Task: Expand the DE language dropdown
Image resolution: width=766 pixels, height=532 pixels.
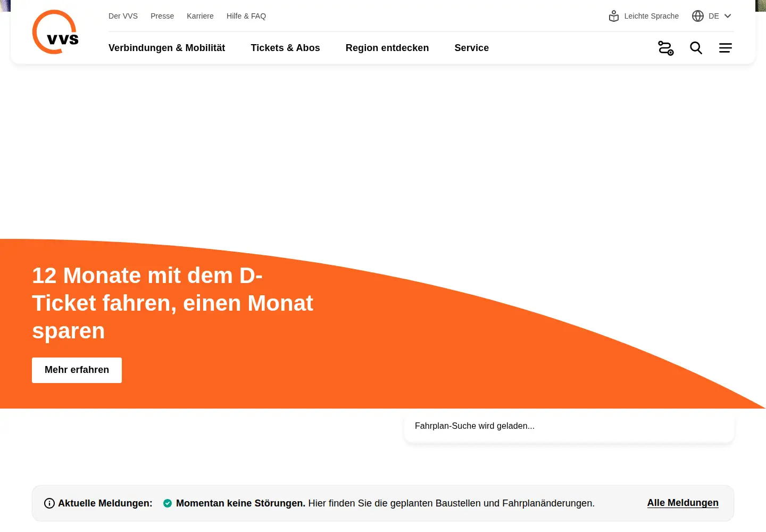Action: point(712,16)
